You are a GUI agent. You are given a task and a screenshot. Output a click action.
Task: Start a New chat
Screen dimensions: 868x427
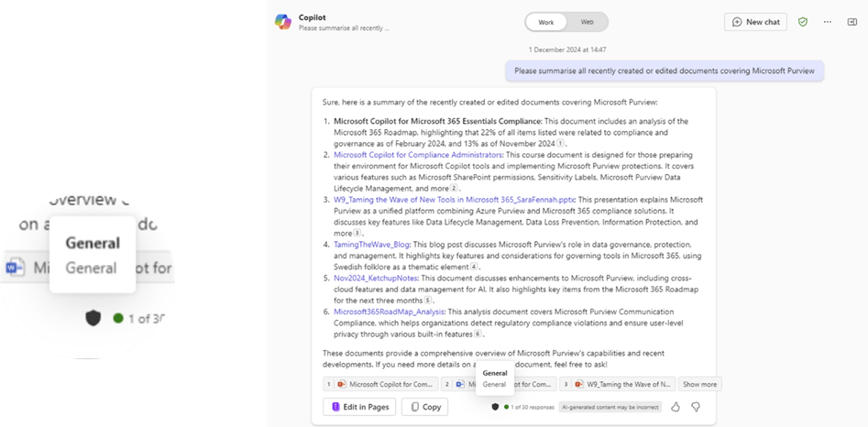755,22
